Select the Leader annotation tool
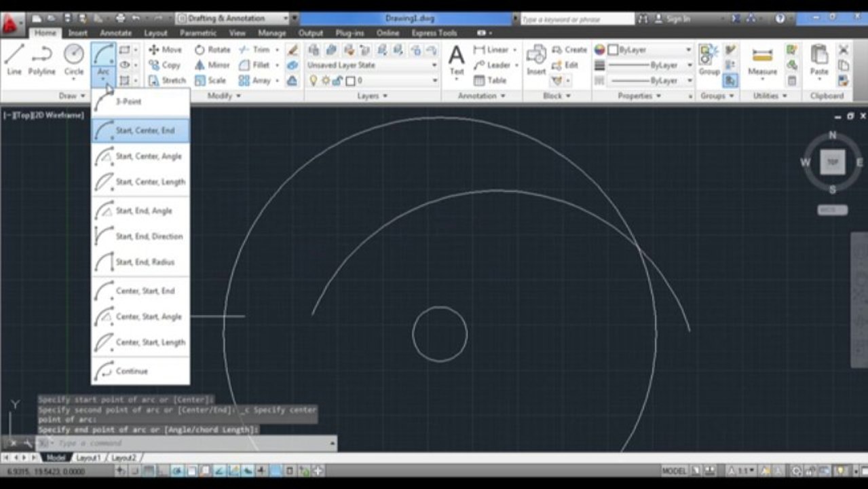This screenshot has width=868, height=489. tap(492, 65)
